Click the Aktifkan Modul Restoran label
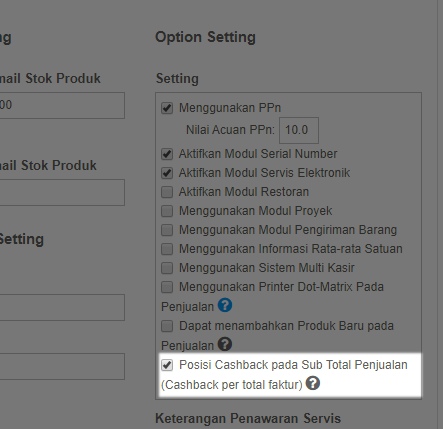The width and height of the screenshot is (443, 429). (244, 192)
